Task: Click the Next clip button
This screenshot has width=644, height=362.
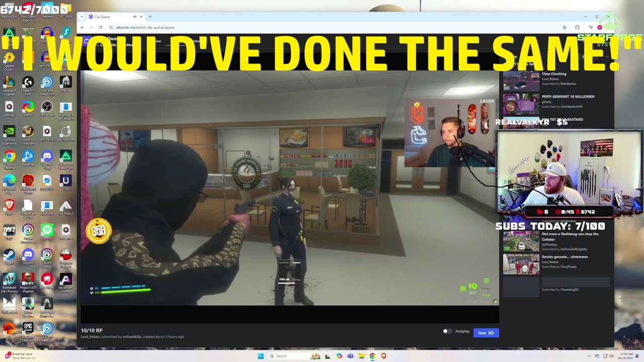Action: (x=486, y=333)
